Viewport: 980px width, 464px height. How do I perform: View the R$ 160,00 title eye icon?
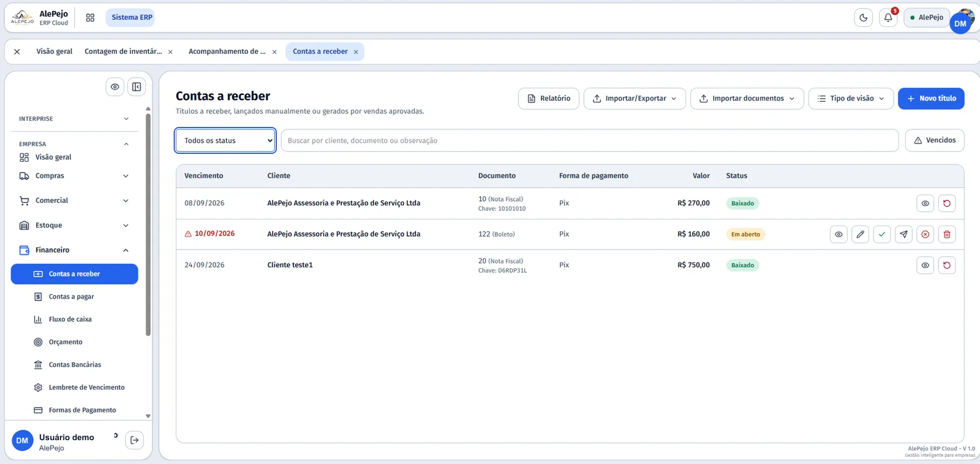tap(839, 234)
